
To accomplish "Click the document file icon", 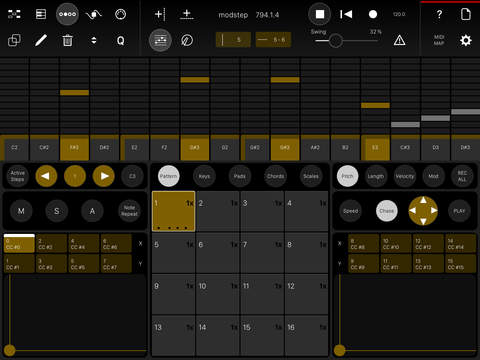I will click(466, 14).
